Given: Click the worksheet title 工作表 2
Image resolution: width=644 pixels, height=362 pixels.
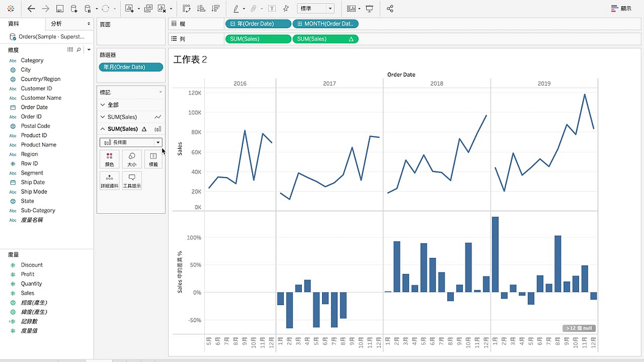Looking at the screenshot, I should [x=190, y=60].
